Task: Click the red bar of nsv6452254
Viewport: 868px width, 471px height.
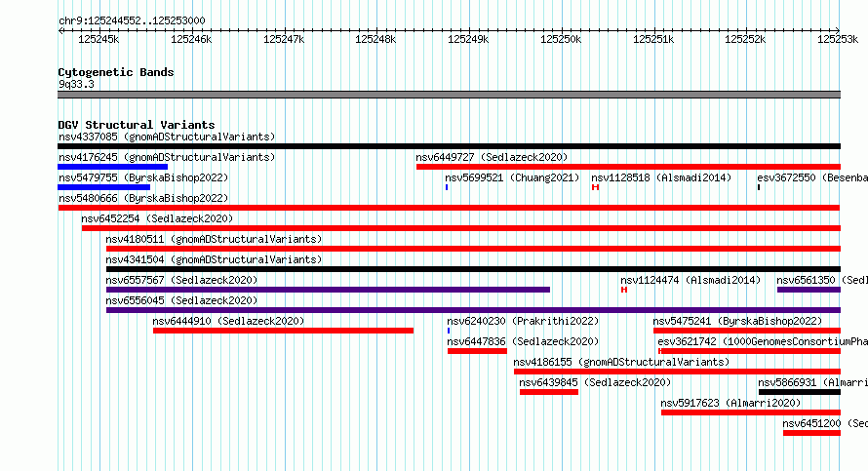Action: tap(461, 228)
